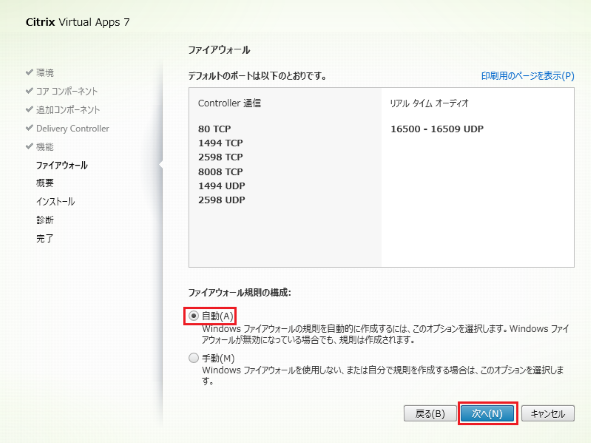This screenshot has height=443, width=591.
Task: Click the 1494 UDP port entry
Action: point(222,186)
